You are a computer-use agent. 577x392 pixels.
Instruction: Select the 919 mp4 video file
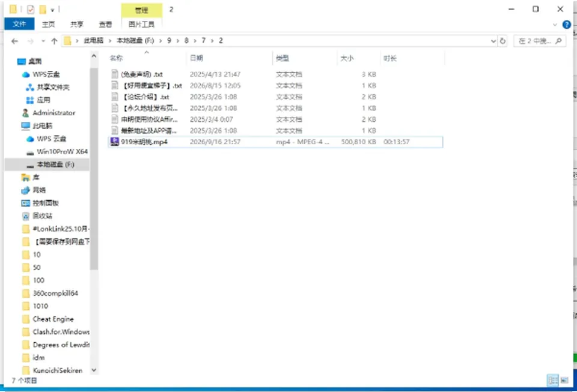(x=275, y=142)
